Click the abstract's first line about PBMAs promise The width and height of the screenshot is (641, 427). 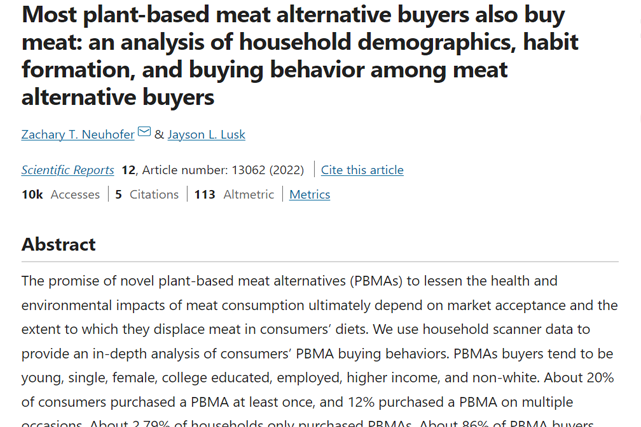click(x=289, y=281)
